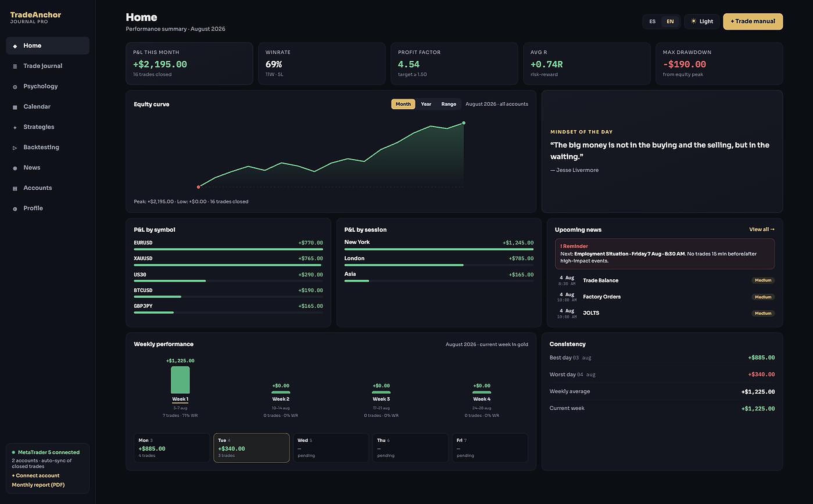Click View all upcoming news link
This screenshot has height=504, width=813.
pyautogui.click(x=762, y=229)
